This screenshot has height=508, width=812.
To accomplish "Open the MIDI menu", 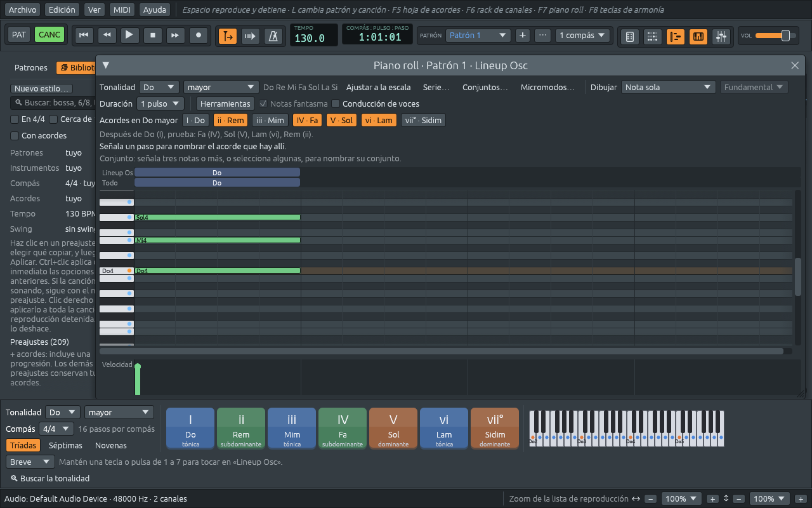I will pyautogui.click(x=122, y=10).
